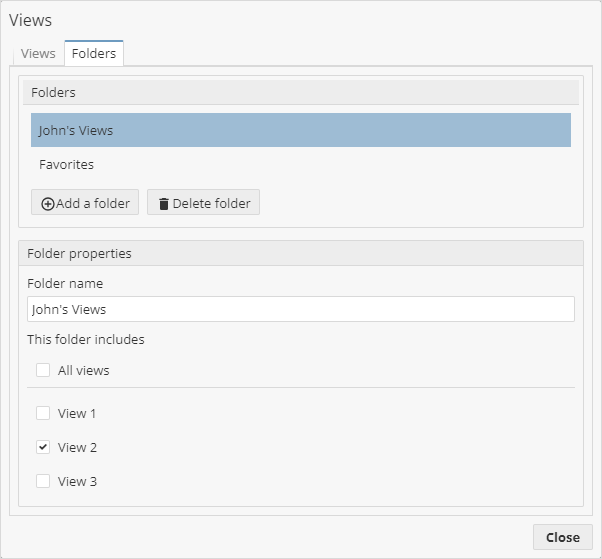This screenshot has width=602, height=559.
Task: Switch to the Views tab
Action: coord(38,53)
